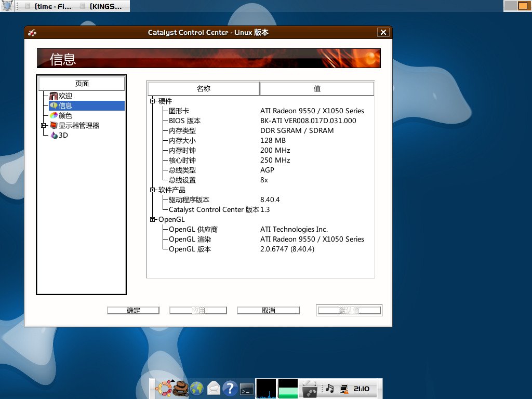Click the shield icon in the top panel
This screenshot has height=399, width=532.
7,6
